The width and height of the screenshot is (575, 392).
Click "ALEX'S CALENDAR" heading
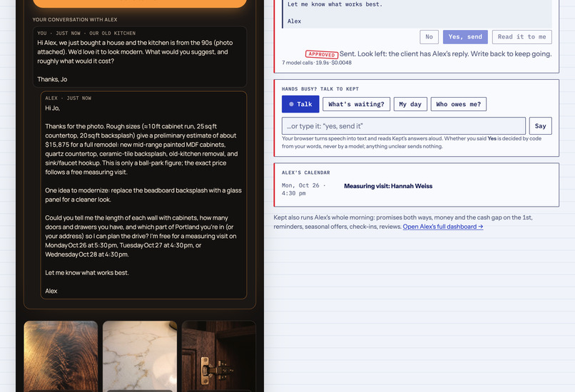click(306, 172)
